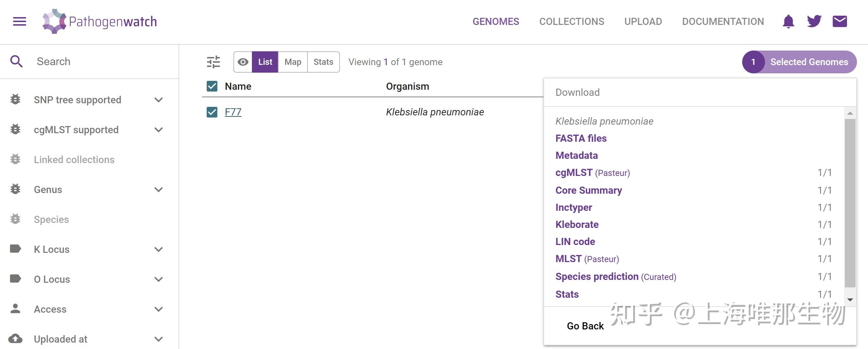Uncheck the F77 genome checkbox
868x349 pixels.
click(212, 112)
